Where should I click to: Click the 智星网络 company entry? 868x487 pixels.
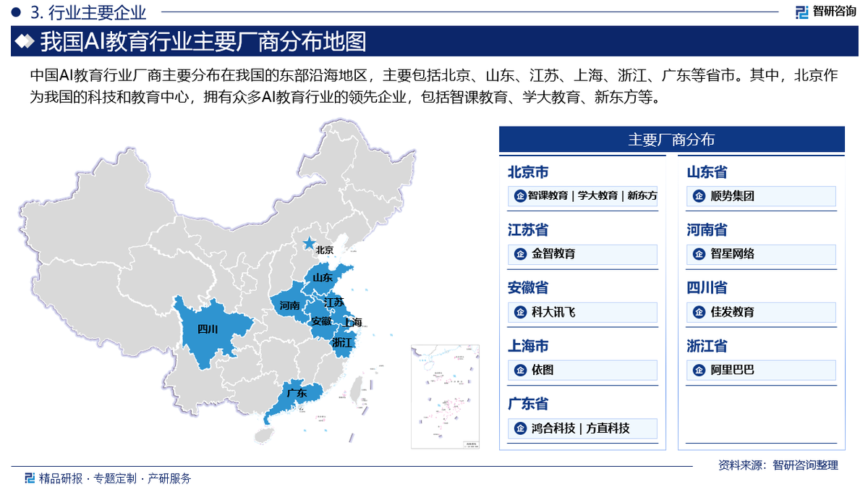761,254
